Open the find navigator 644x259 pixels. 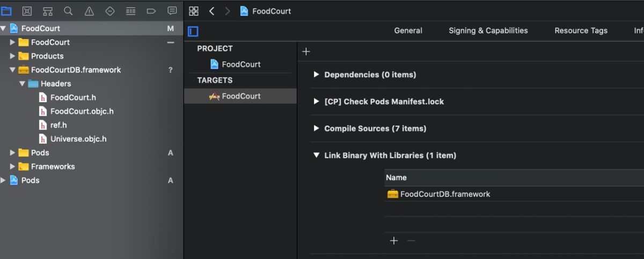[x=68, y=11]
